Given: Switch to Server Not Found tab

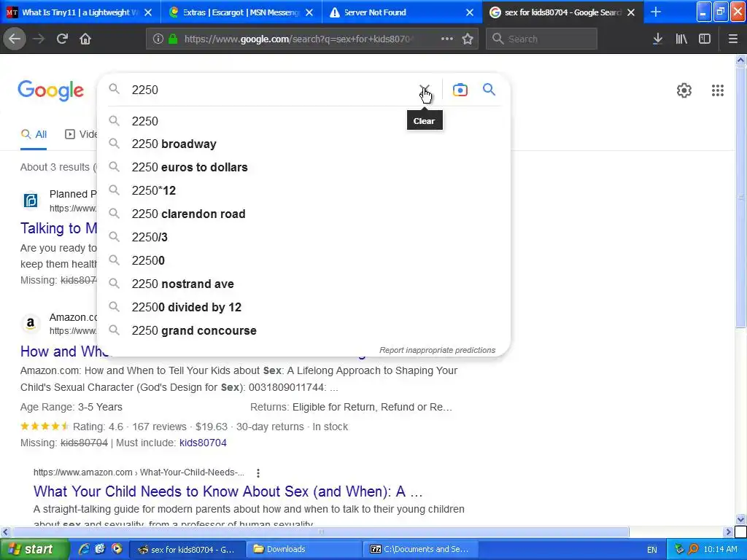Looking at the screenshot, I should 402,12.
